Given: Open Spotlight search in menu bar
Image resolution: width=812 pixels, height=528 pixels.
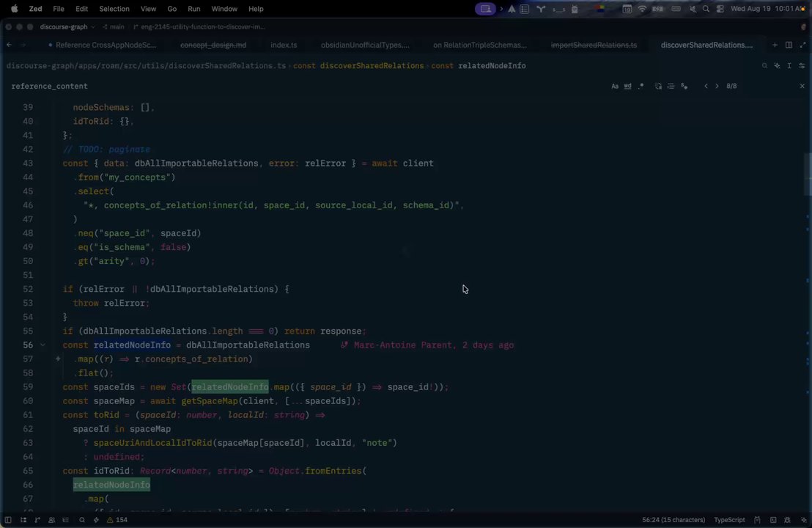Looking at the screenshot, I should [706, 9].
